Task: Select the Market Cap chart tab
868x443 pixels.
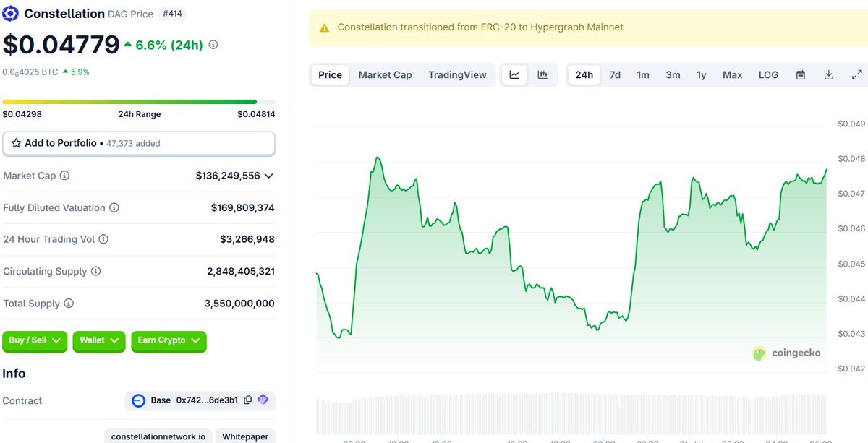Action: pos(385,74)
